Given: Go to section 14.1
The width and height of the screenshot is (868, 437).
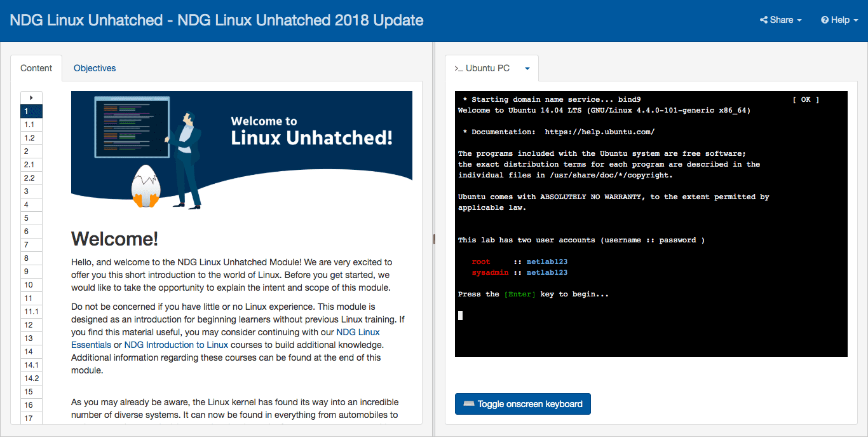Looking at the screenshot, I should coord(31,365).
